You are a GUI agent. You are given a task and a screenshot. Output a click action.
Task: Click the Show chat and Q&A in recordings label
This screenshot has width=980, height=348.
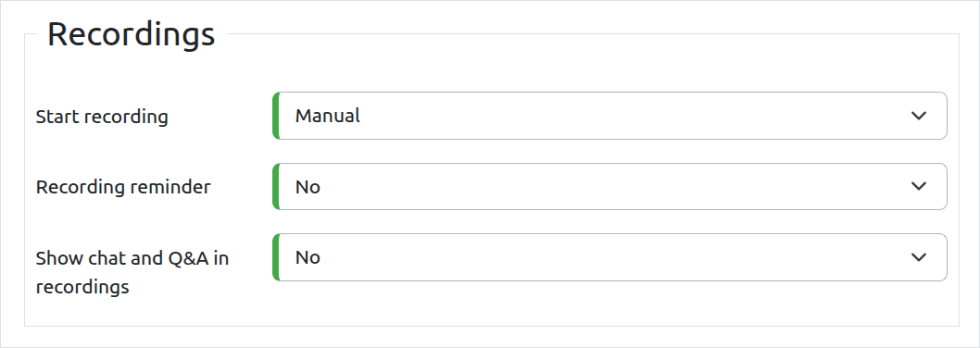(132, 272)
